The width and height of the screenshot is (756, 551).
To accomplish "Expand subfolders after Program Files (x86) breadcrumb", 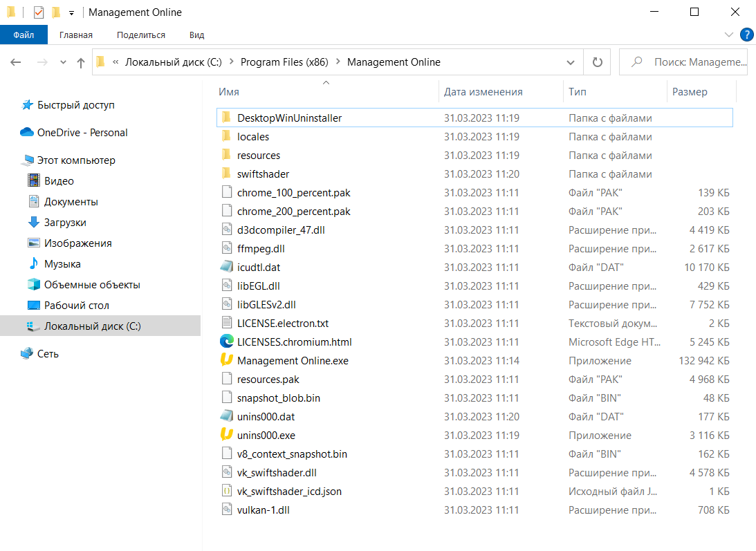I will 338,62.
